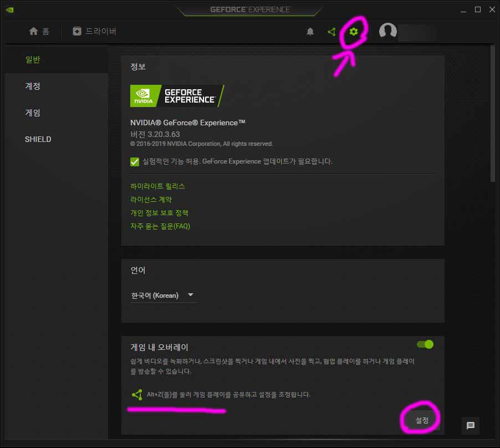Click the 언어 section heading
The image size is (500, 448).
click(138, 271)
